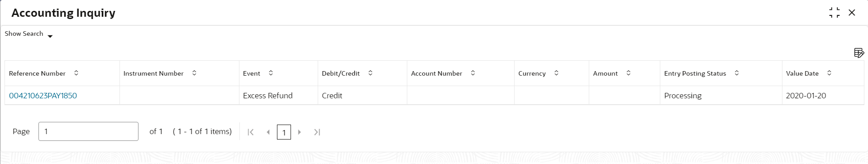This screenshot has width=868, height=164.
Task: Open reference 004210623PAY1850 link
Action: [x=43, y=96]
